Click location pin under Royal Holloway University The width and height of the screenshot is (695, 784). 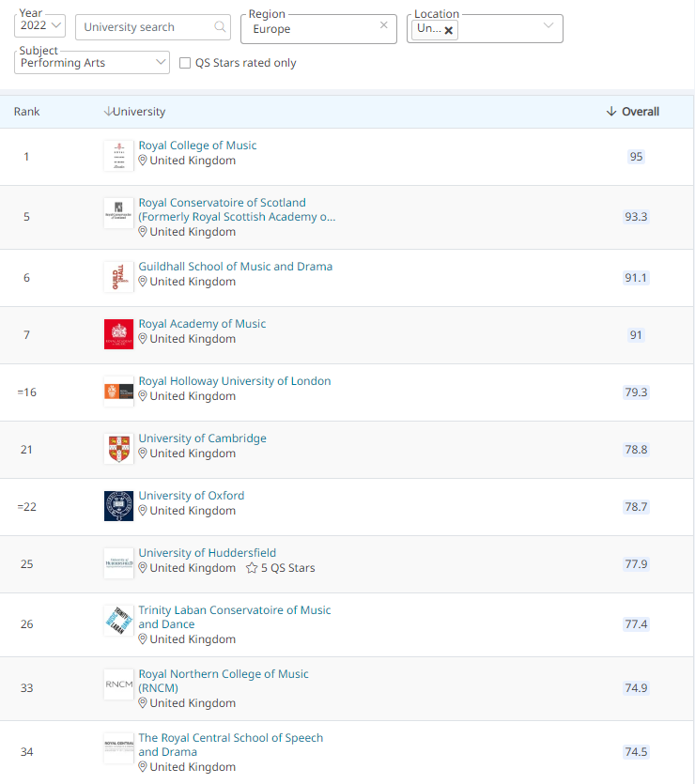[143, 396]
